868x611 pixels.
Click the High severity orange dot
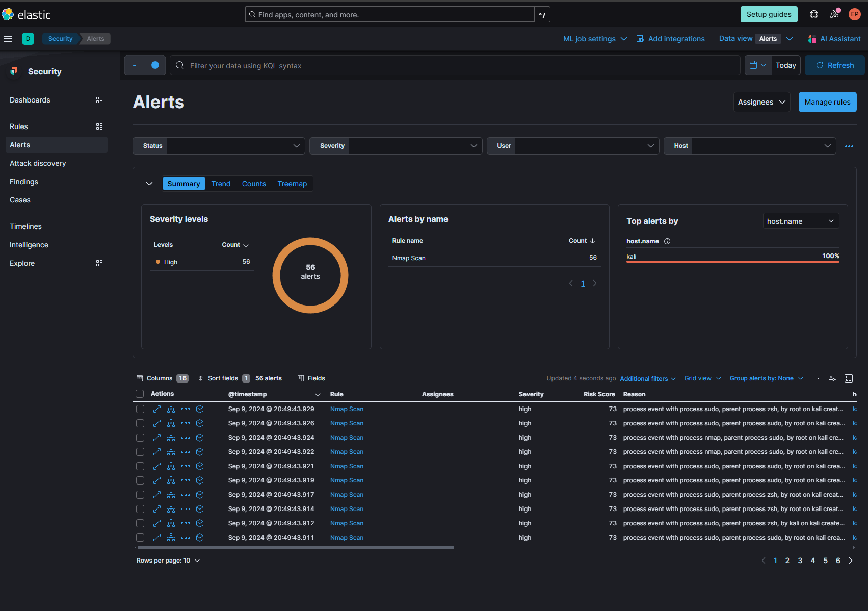click(158, 262)
